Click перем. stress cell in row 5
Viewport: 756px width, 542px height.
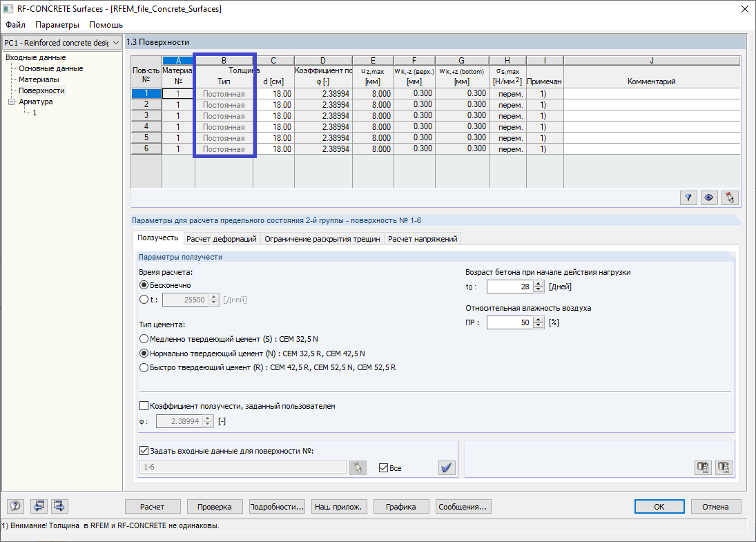click(x=507, y=138)
